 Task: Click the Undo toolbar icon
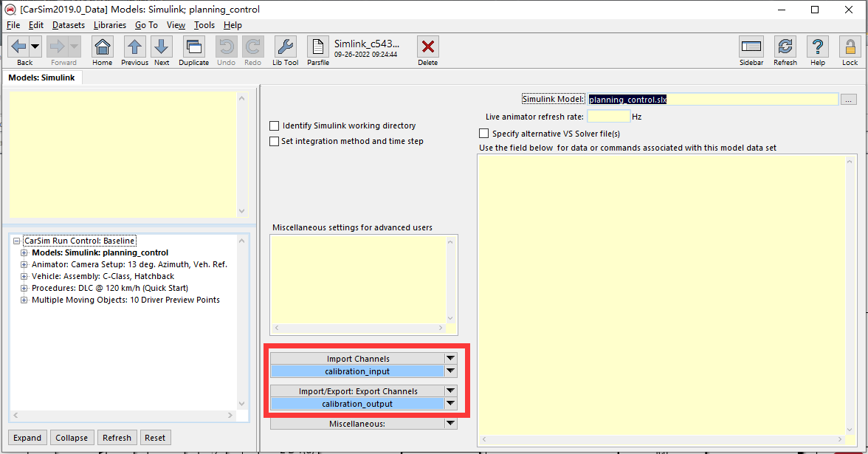[x=227, y=47]
